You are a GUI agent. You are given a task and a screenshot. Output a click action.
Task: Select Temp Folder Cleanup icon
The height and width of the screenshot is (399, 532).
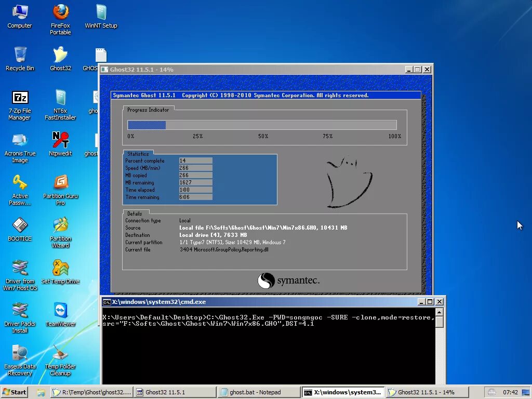[60, 361]
